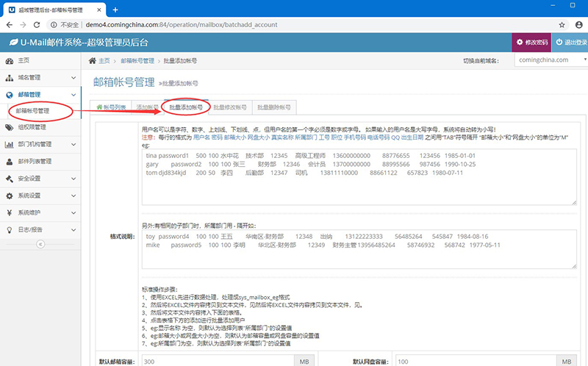This screenshot has width=588, height=366.
Task: Expand the 日志/报告 sidebar menu
Action: click(x=40, y=229)
